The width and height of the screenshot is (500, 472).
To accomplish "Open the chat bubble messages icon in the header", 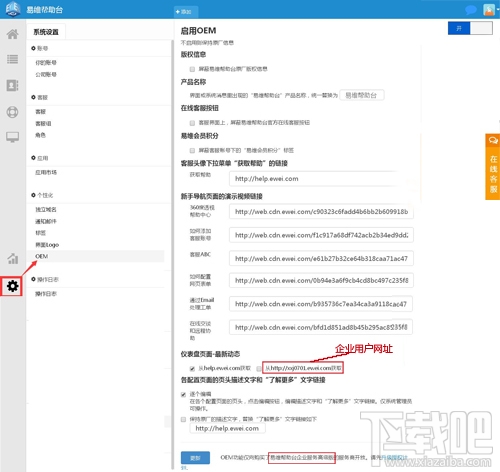I will click(x=471, y=9).
